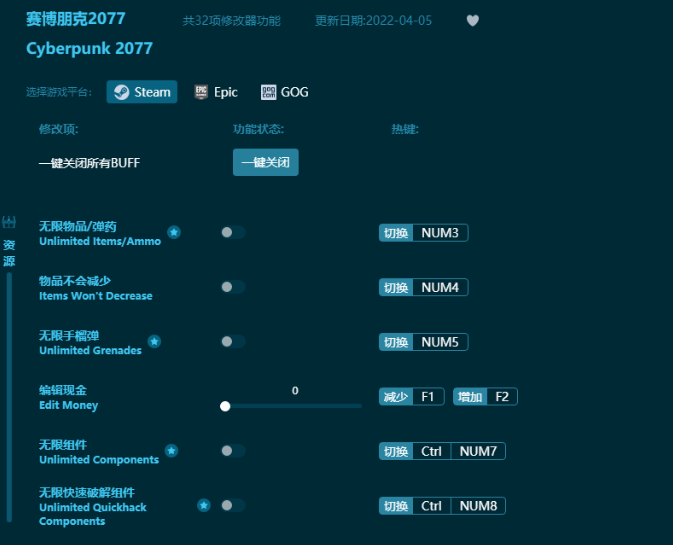673x545 pixels.
Task: Click the 一键关闭所有BUFF label
Action: pyautogui.click(x=89, y=163)
